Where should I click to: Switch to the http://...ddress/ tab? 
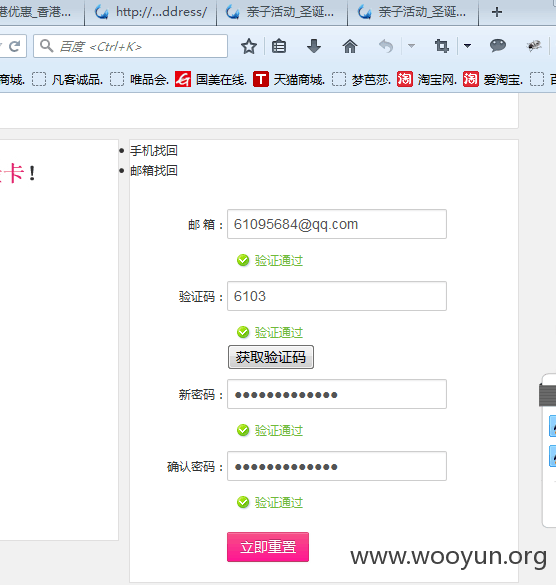[150, 12]
